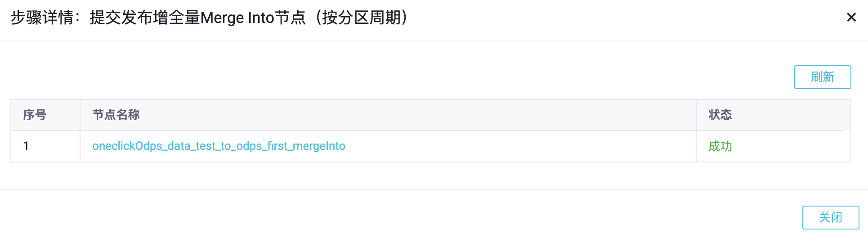Click the 提交发布增全量 text in the title
868x243 pixels.
[144, 18]
